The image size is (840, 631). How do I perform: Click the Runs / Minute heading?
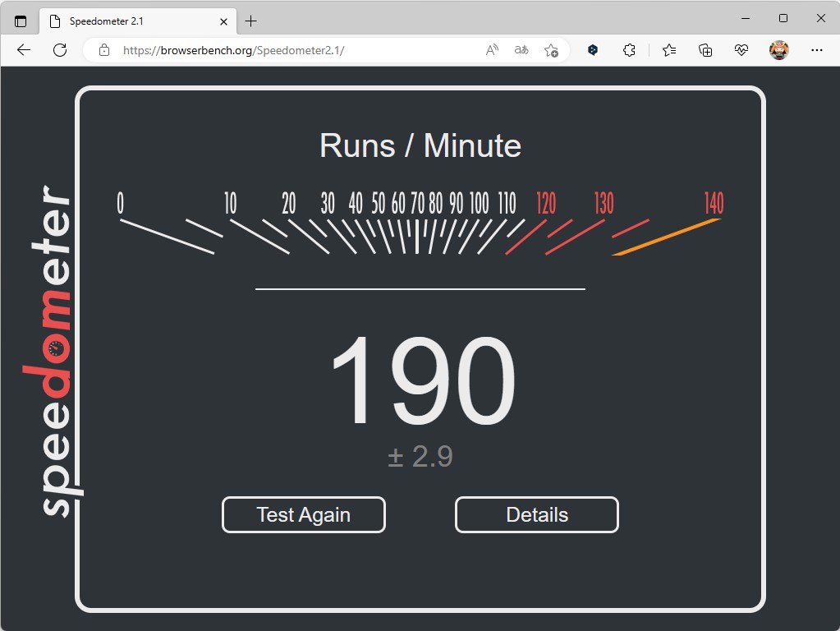tap(420, 145)
